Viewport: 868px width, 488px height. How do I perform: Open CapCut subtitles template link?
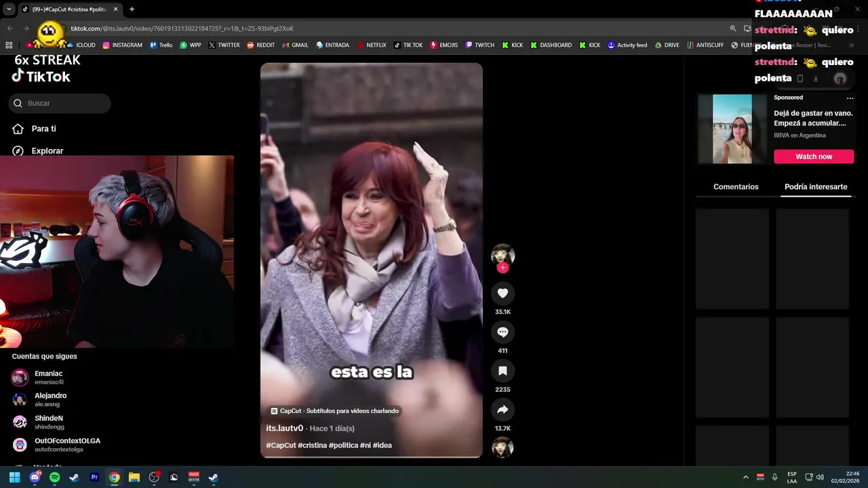(335, 411)
